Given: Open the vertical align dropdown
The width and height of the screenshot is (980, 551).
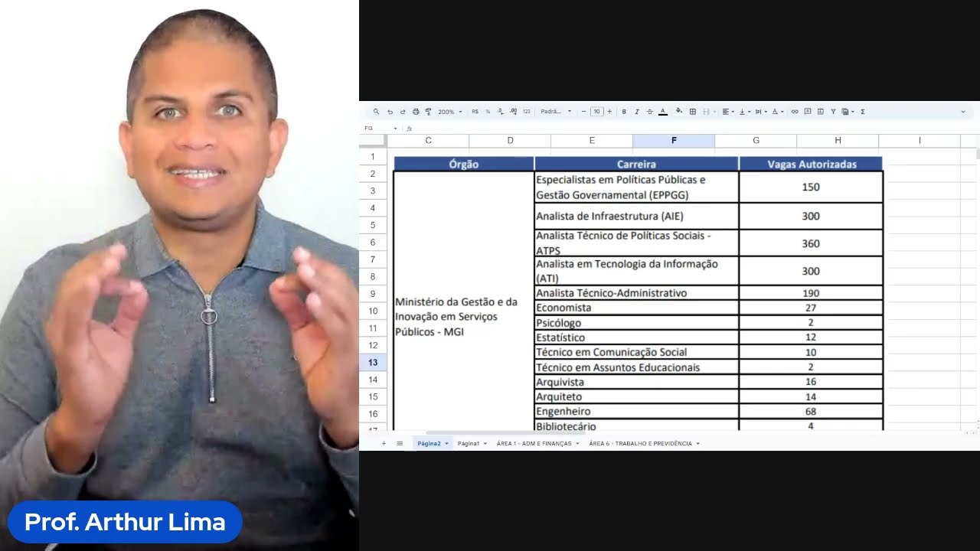Looking at the screenshot, I should pyautogui.click(x=745, y=112).
